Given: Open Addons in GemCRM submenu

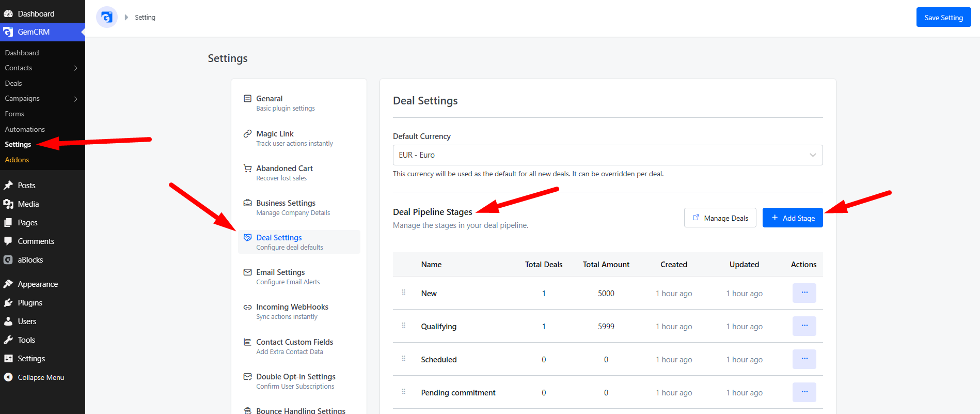Looking at the screenshot, I should (x=17, y=160).
